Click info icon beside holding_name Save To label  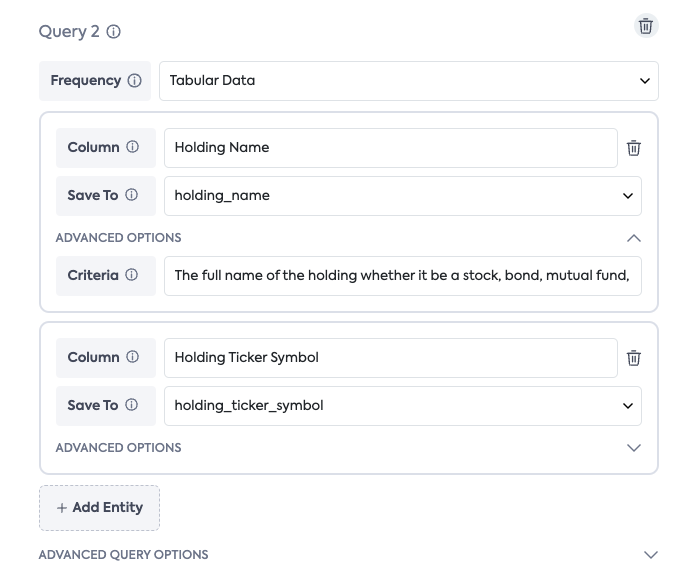tap(131, 195)
